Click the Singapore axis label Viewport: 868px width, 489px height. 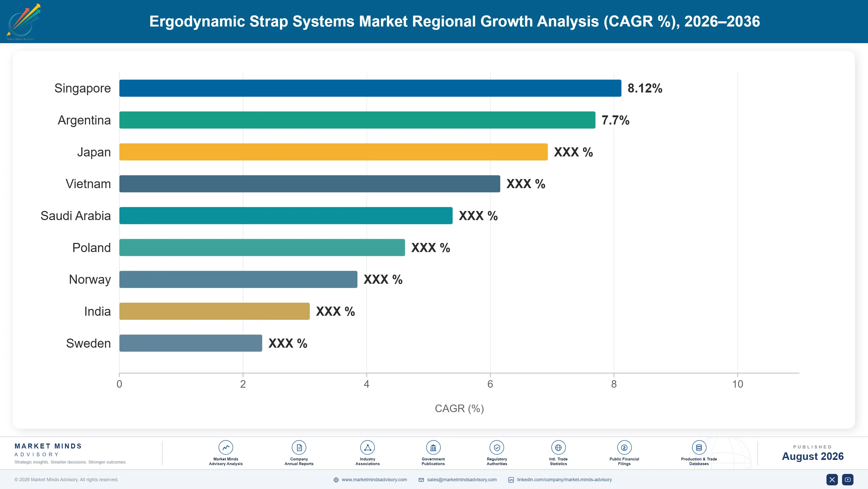pyautogui.click(x=83, y=88)
